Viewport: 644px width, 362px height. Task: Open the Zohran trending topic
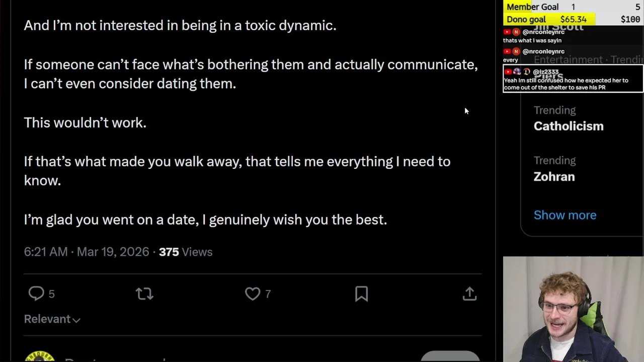[x=554, y=176]
